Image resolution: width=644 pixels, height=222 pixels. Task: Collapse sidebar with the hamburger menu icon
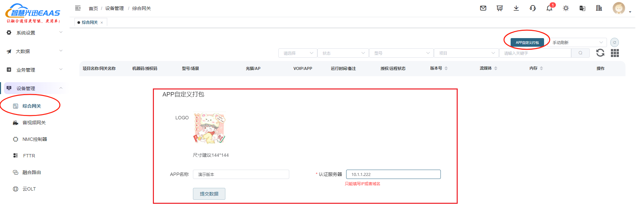click(x=78, y=8)
